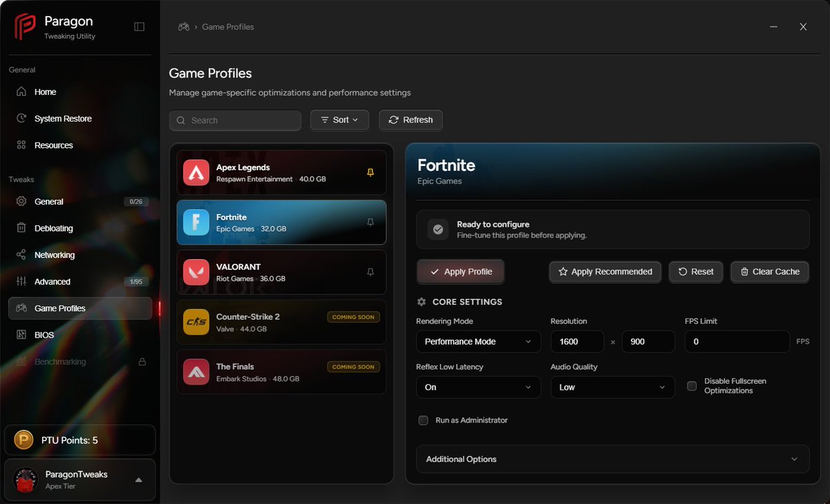Open System Restore page
Viewport: 830px width, 504px height.
tap(80, 119)
